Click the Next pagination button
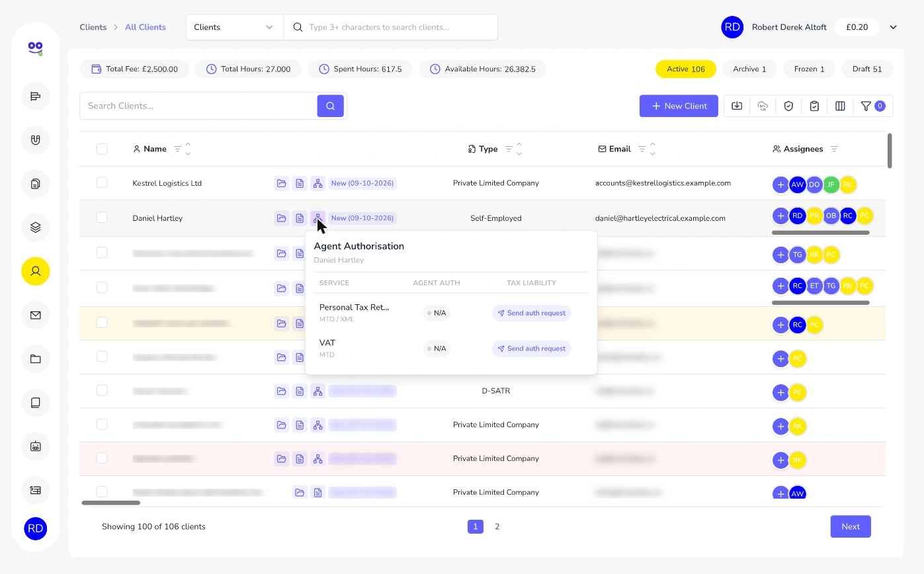Screen dimensions: 924x574 point(851,526)
